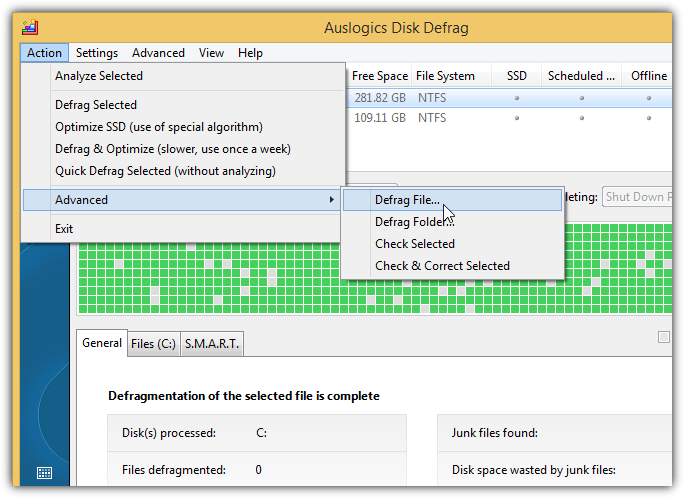This screenshot has height=497, width=684.
Task: Choose Quick Defrag Selected (without analyzing)
Action: click(x=183, y=171)
